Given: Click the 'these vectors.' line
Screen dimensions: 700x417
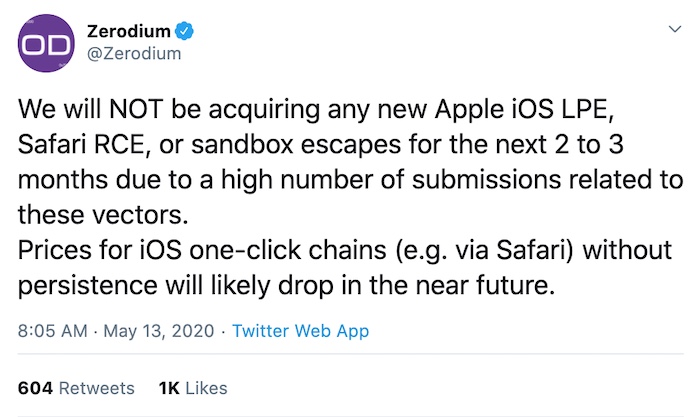Looking at the screenshot, I should click(103, 215).
